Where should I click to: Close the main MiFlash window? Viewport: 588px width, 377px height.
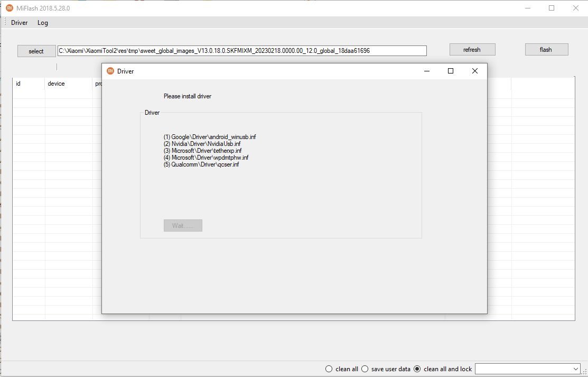[576, 8]
